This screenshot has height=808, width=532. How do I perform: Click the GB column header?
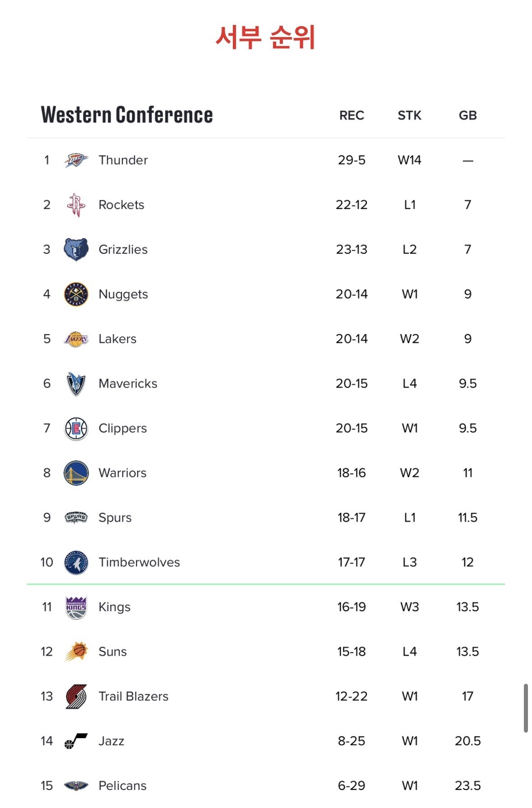tap(467, 116)
